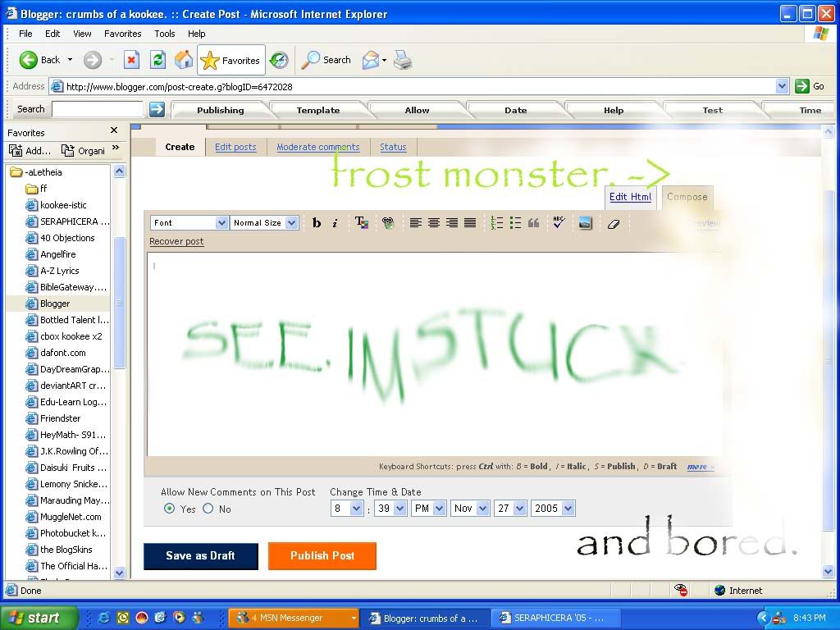The height and width of the screenshot is (630, 840).
Task: Switch to the Compose tab
Action: 687,197
